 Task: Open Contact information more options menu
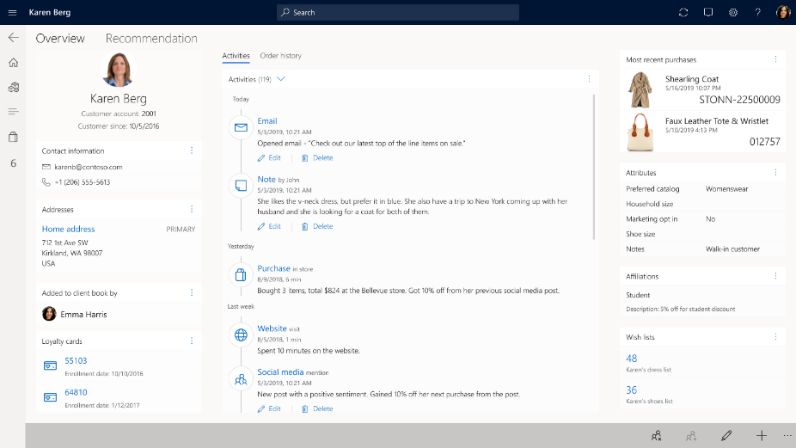click(x=191, y=150)
